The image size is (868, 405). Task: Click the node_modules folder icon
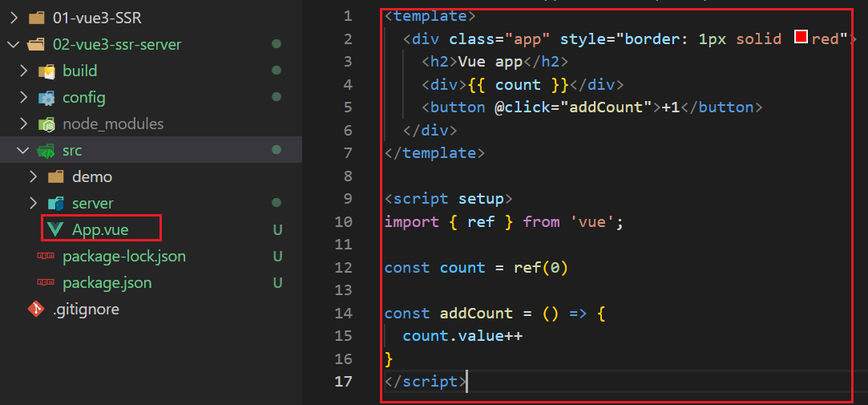46,124
